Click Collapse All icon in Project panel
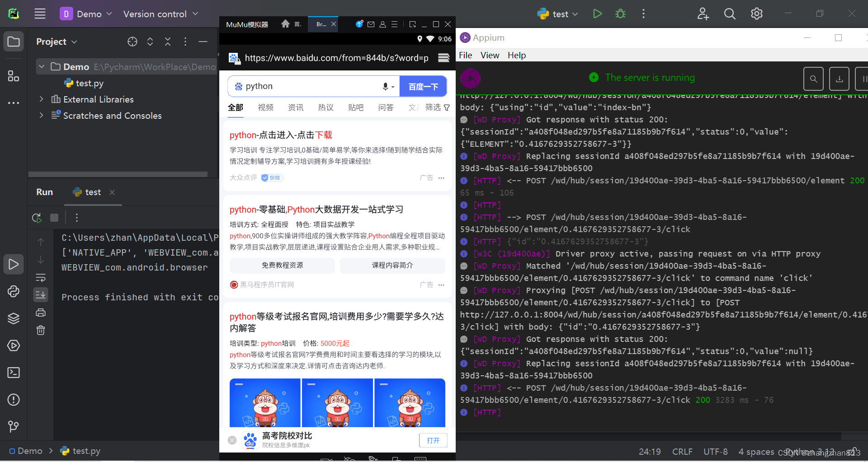The width and height of the screenshot is (868, 462). click(168, 42)
